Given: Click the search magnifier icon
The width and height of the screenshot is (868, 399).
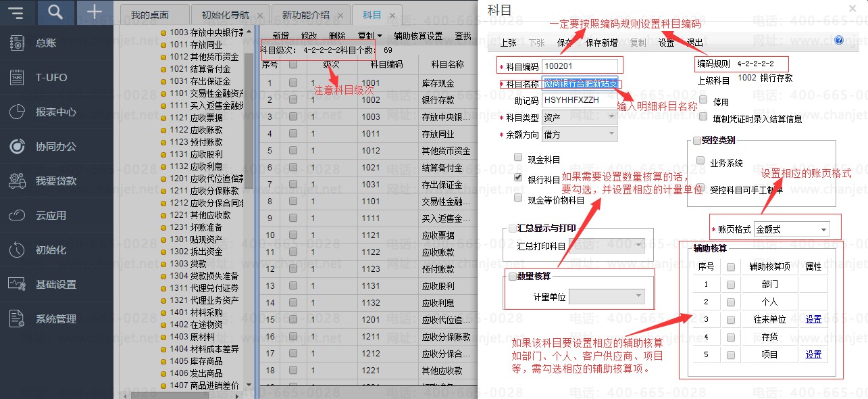Looking at the screenshot, I should [56, 12].
